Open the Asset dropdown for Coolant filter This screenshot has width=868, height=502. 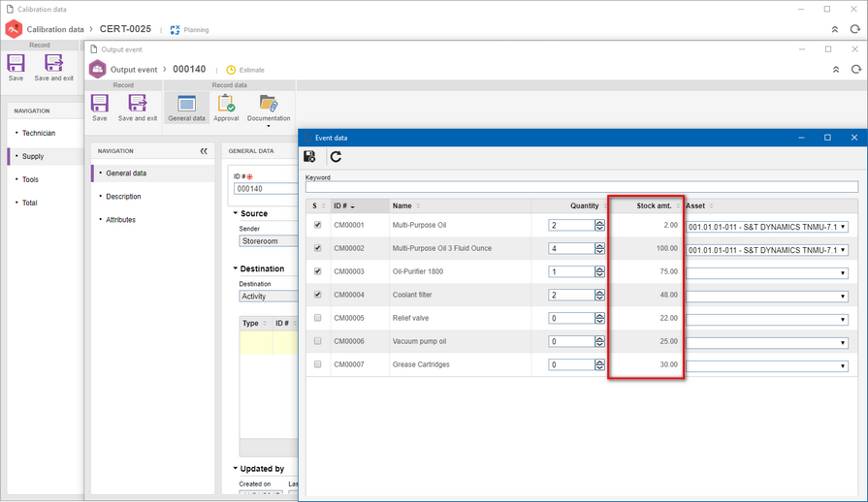point(767,297)
